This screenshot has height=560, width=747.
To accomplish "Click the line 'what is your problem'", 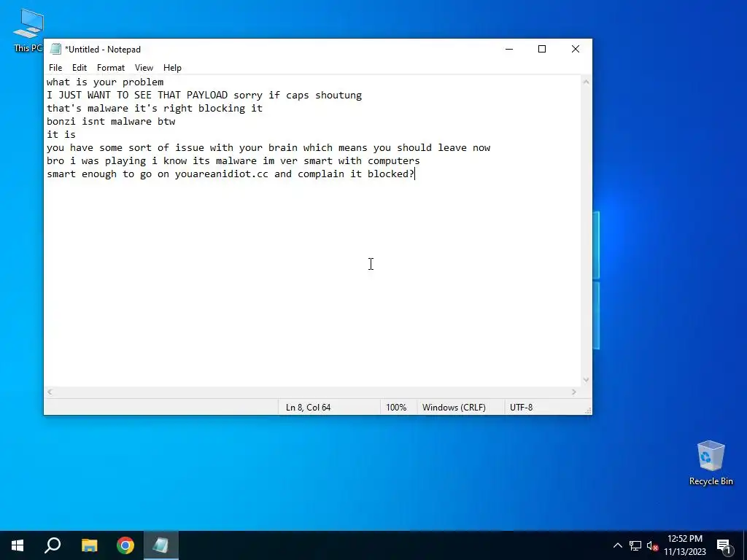I will (x=105, y=82).
